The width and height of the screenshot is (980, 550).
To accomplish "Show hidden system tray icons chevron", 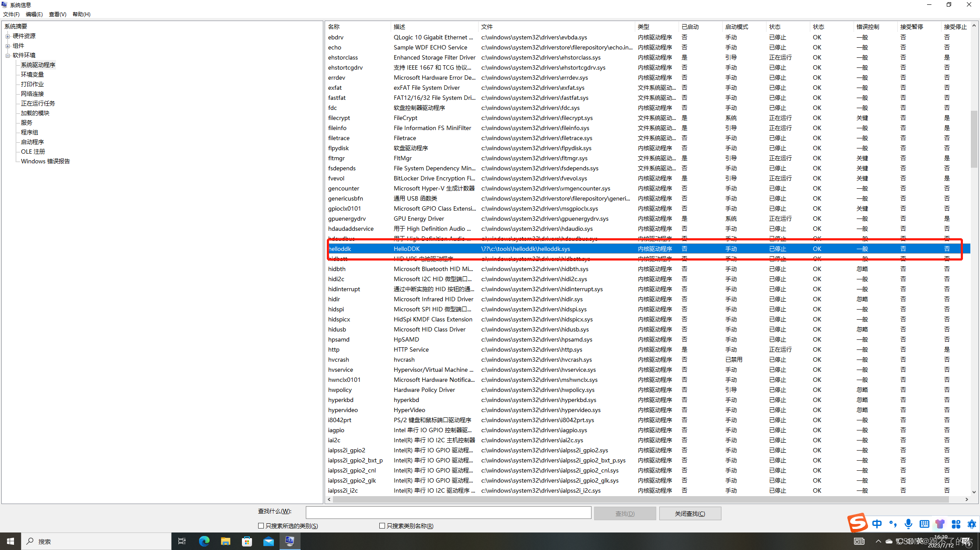I will tap(878, 541).
